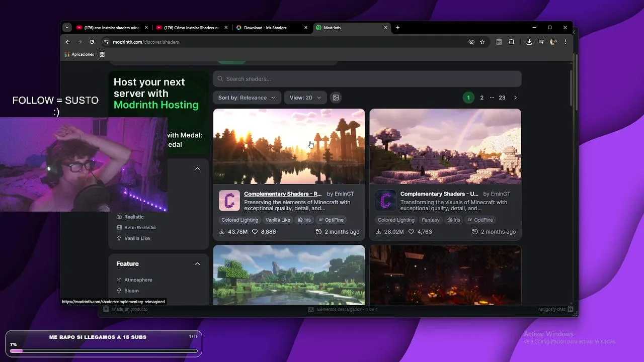Open a new browser tab
The height and width of the screenshot is (362, 644).
point(397,28)
